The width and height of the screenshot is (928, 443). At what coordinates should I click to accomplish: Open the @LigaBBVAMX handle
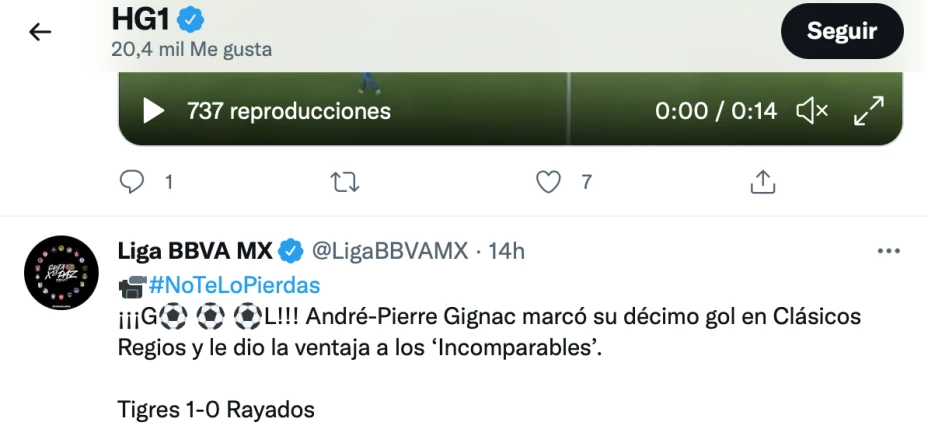pos(390,251)
